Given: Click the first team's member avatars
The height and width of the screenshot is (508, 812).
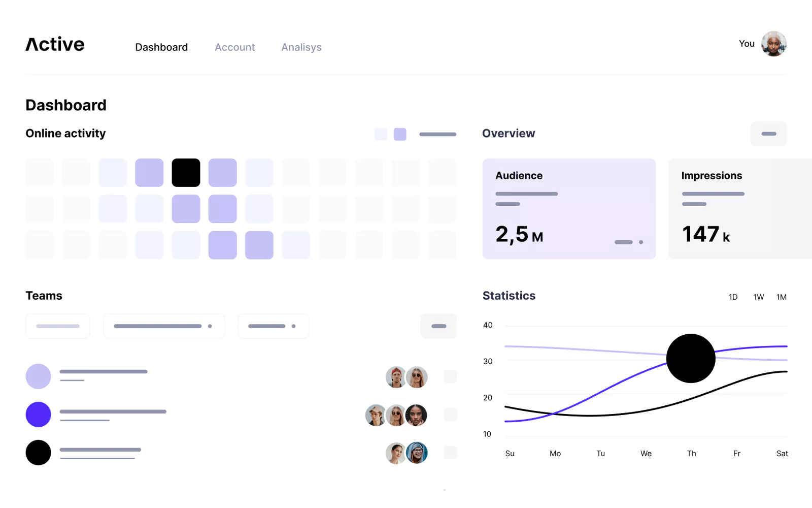Looking at the screenshot, I should click(x=407, y=377).
